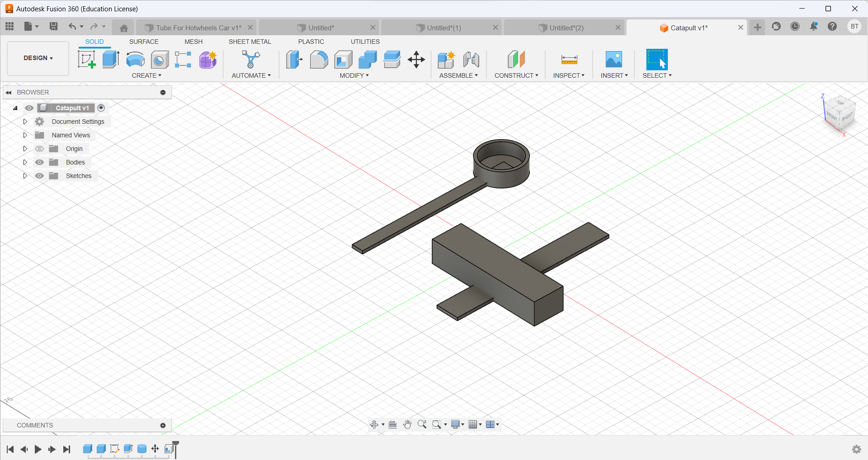Viewport: 868px width, 460px height.
Task: Pick the Combine tool
Action: [x=368, y=59]
